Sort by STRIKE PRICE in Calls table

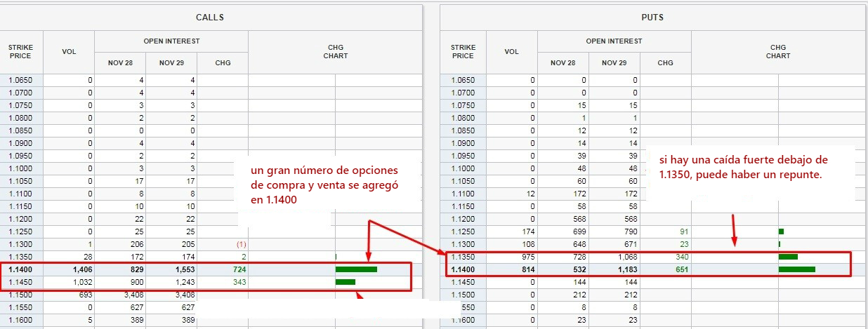click(x=20, y=52)
